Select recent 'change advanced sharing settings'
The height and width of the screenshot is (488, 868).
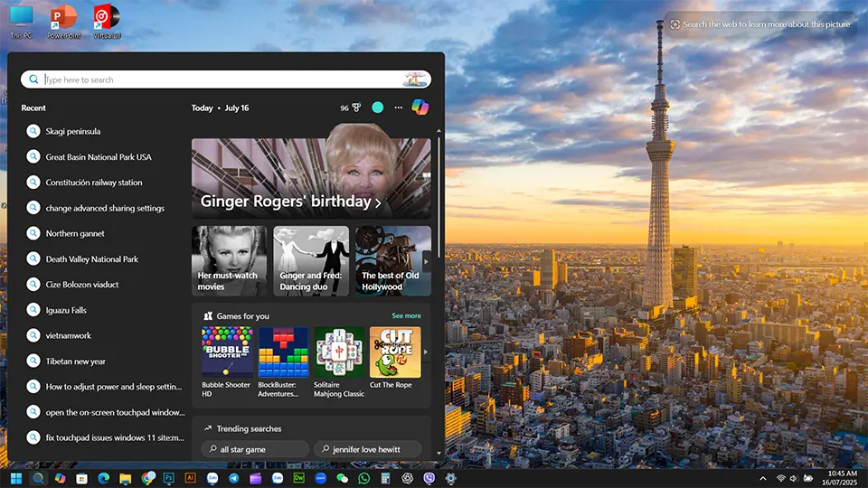[x=105, y=208]
